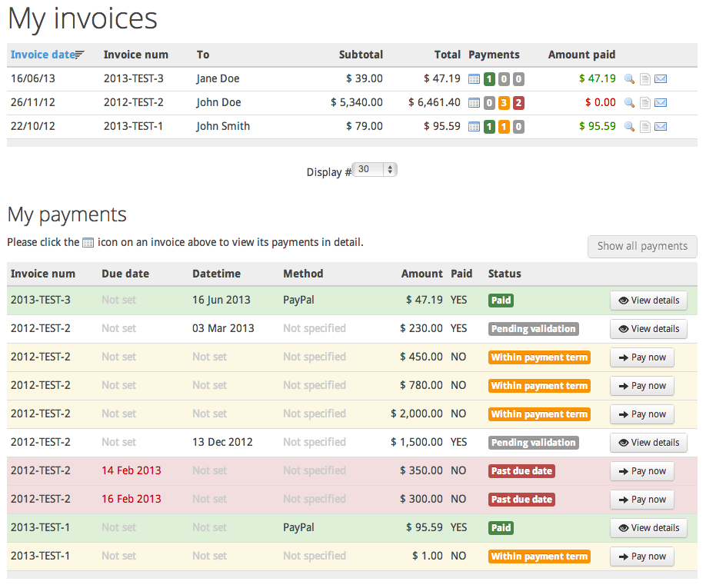The image size is (706, 588).
Task: Click the subtotal $ 5,340.00
Action: [357, 102]
